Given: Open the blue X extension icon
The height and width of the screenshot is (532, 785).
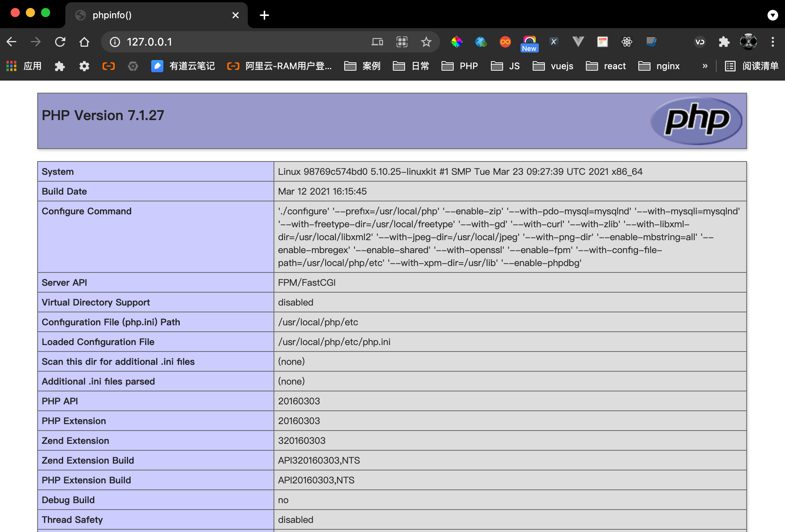Looking at the screenshot, I should (x=554, y=42).
